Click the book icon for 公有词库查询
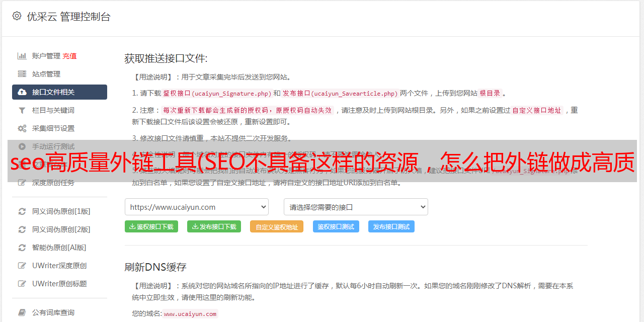 22,312
